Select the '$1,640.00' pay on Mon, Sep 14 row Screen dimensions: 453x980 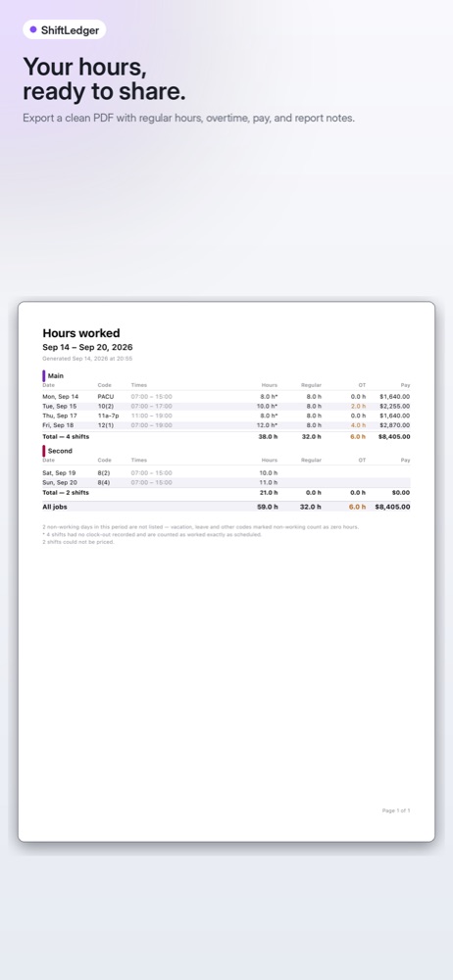395,396
